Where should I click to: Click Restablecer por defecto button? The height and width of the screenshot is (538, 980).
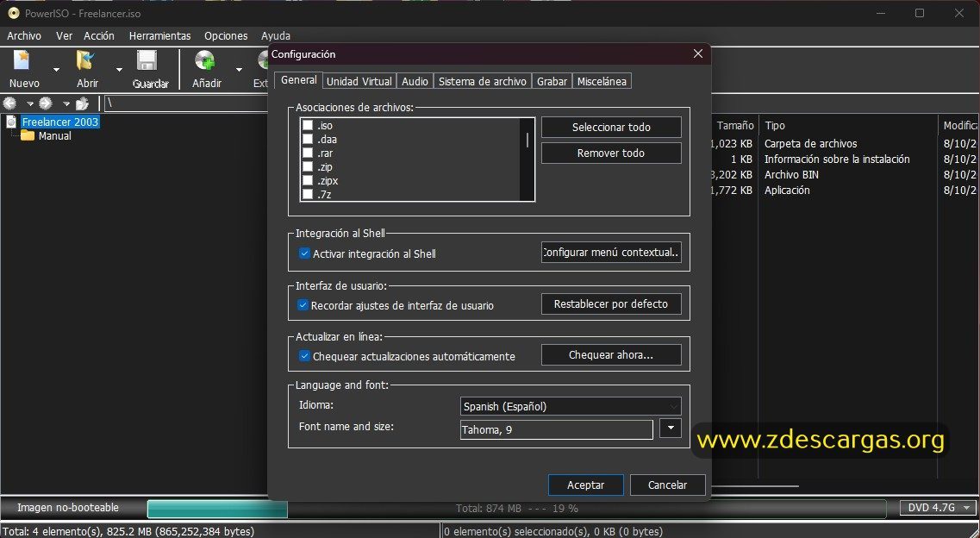point(611,304)
